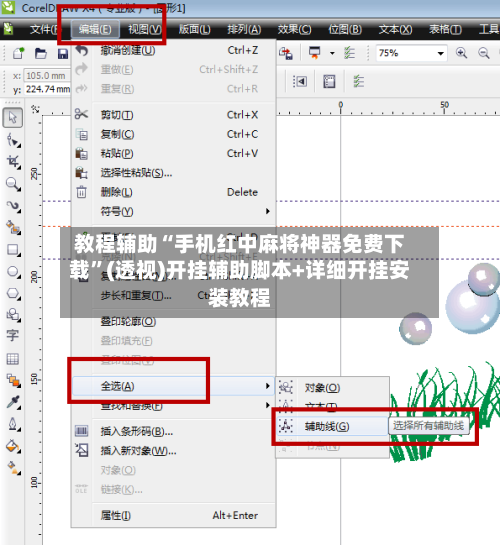The image size is (500, 545).
Task: Choose 属性(I) menu entry
Action: 174,515
